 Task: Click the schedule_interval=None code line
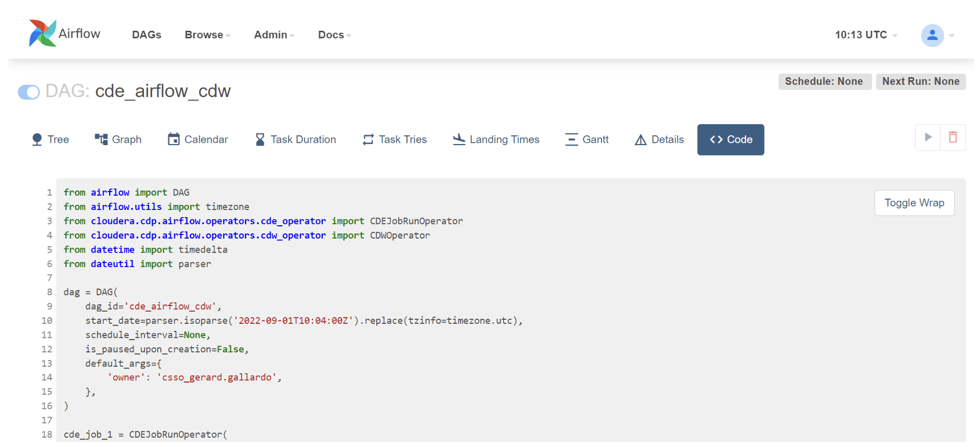148,335
